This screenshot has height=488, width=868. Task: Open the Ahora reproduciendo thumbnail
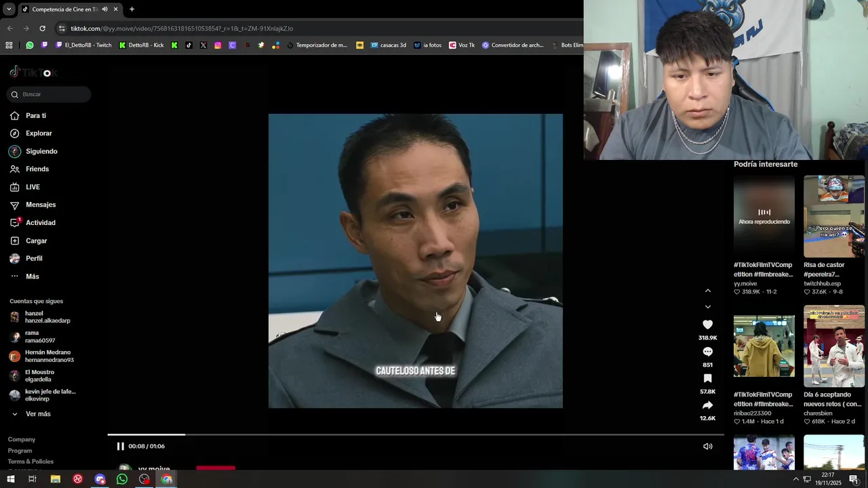[764, 216]
